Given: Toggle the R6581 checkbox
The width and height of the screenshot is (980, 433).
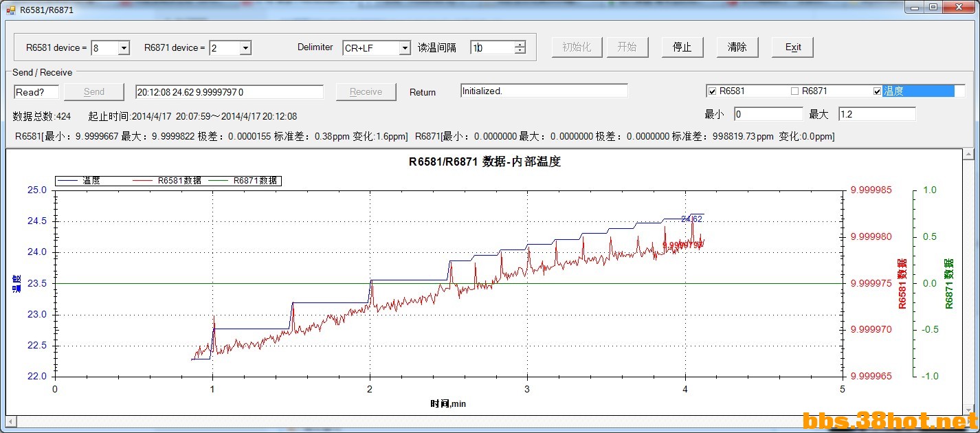Looking at the screenshot, I should tap(713, 91).
